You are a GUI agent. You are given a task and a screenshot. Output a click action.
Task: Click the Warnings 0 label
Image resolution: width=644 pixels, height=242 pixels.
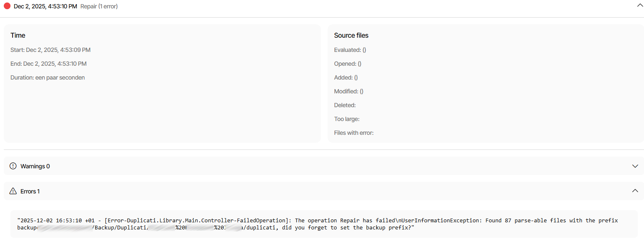tap(35, 166)
